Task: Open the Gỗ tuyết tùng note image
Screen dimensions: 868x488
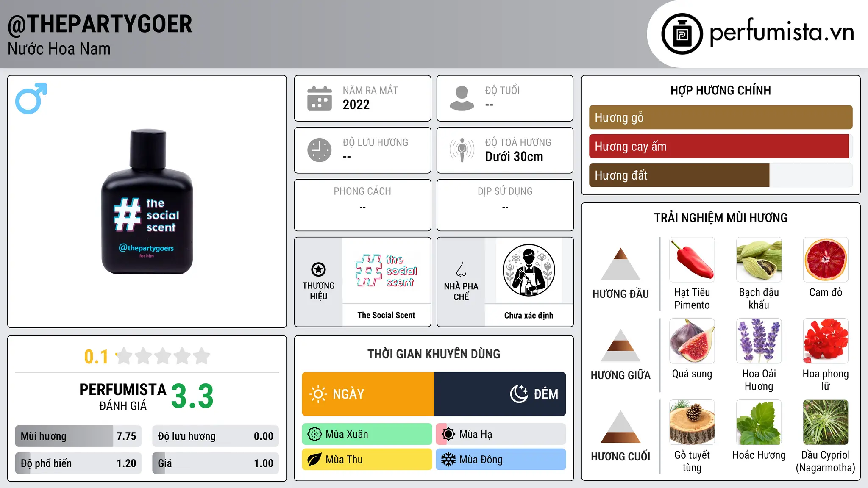Action: coord(692,422)
